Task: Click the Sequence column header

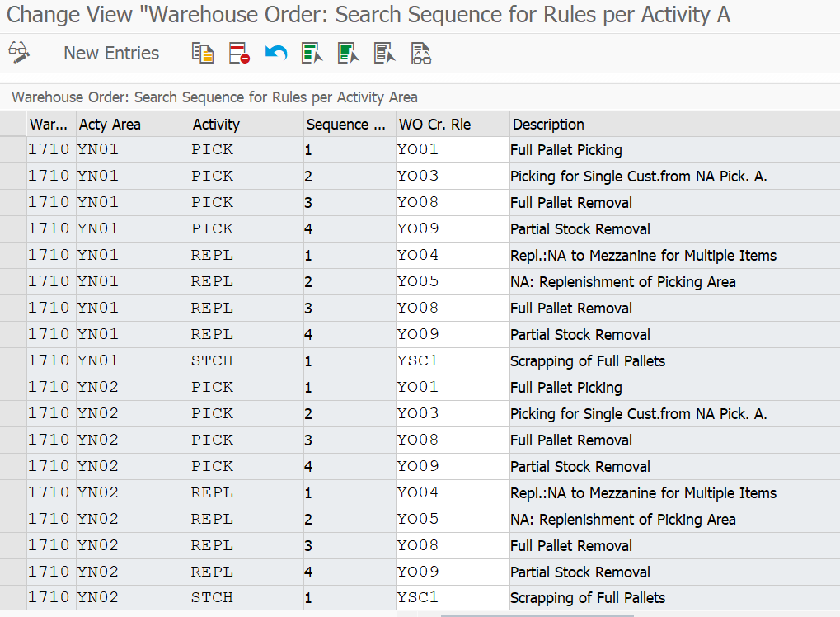Action: click(349, 125)
